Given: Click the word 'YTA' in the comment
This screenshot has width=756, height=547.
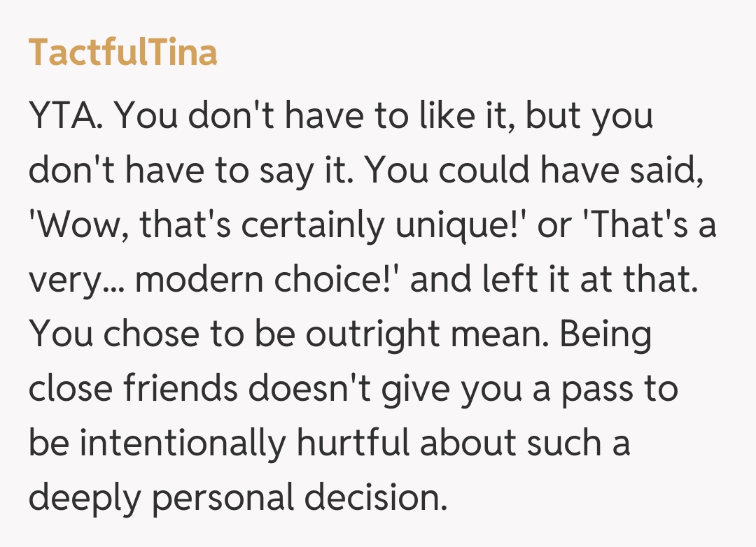Looking at the screenshot, I should point(66,117).
